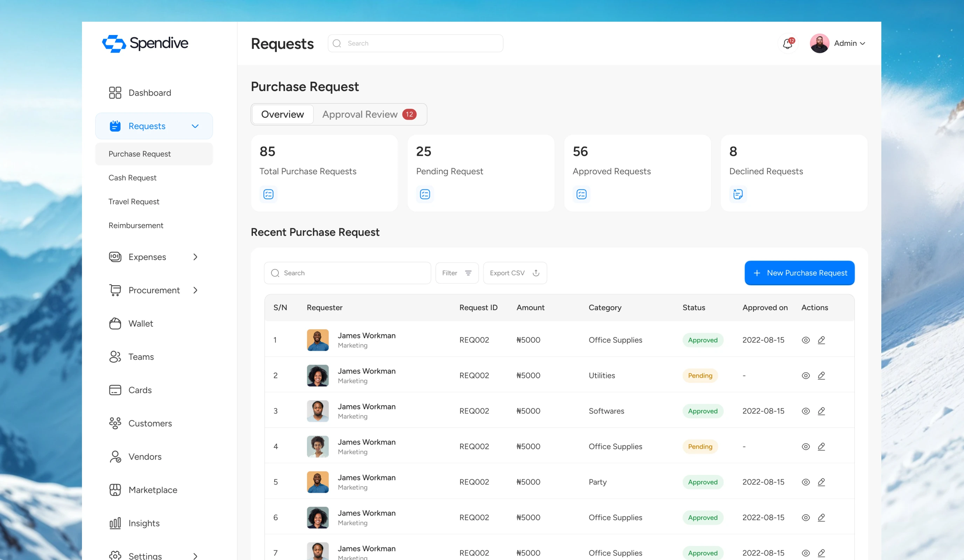Image resolution: width=964 pixels, height=560 pixels.
Task: View row 3 Softwares request via eye icon
Action: (x=806, y=411)
